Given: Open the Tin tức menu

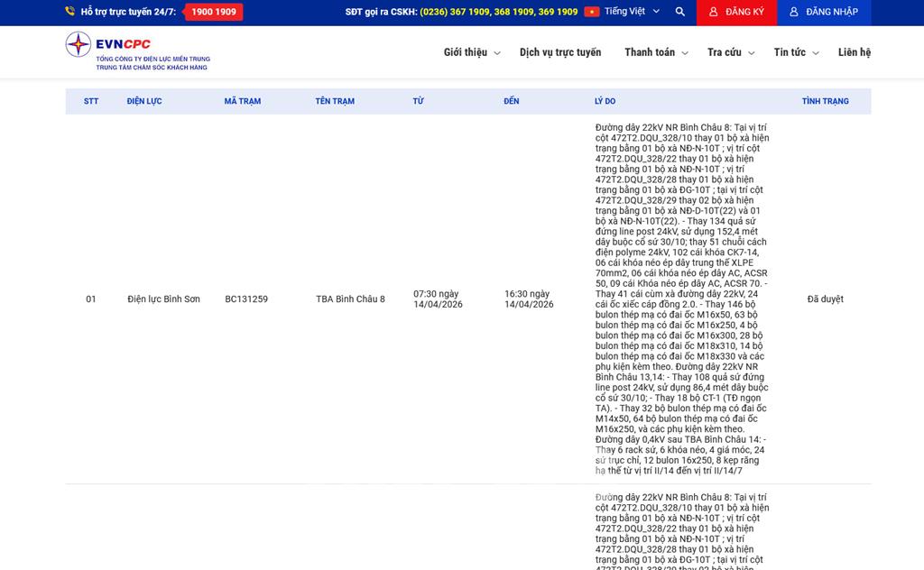Looking at the screenshot, I should pos(796,52).
